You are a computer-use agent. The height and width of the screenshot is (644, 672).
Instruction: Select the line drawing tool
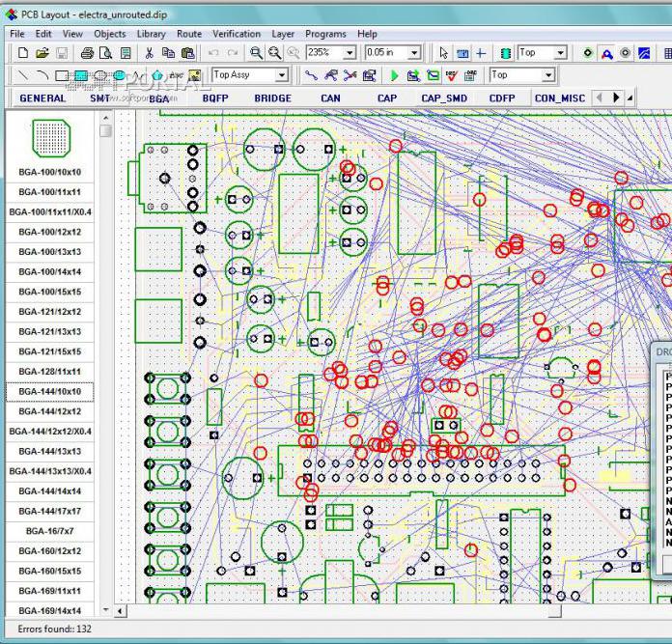pyautogui.click(x=23, y=76)
